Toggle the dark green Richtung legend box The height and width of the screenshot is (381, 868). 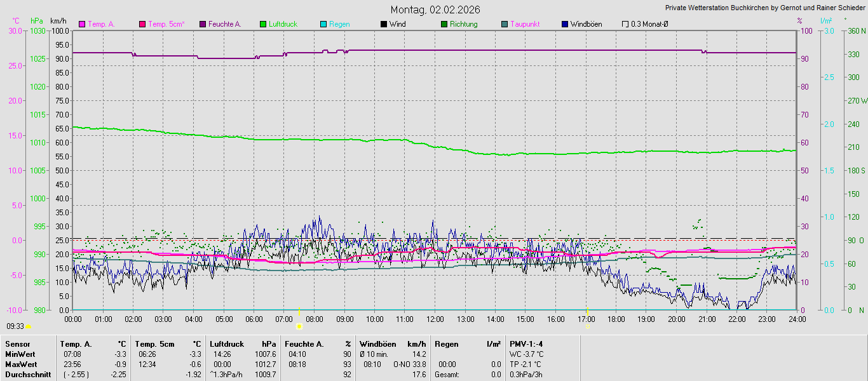click(x=444, y=24)
